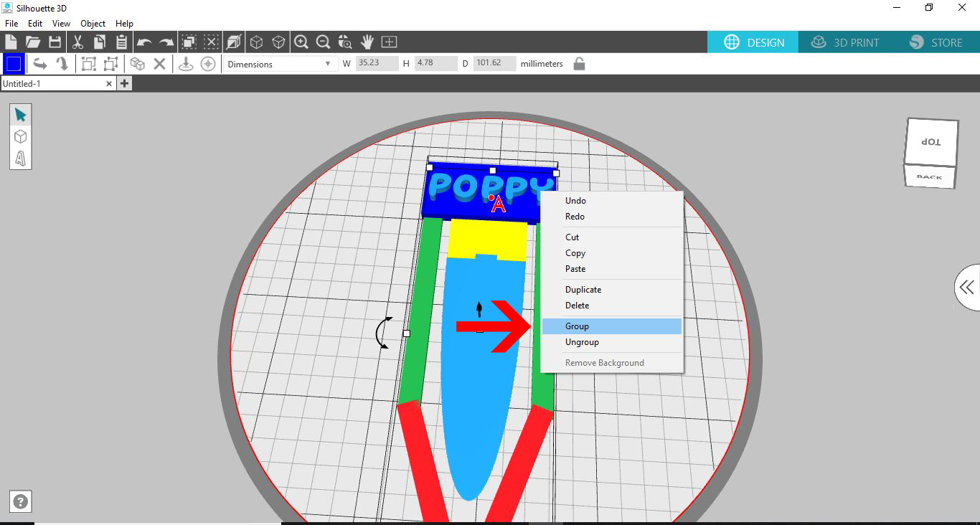The image size is (980, 525).
Task: Click the Undo arrow in toolbar
Action: point(144,42)
